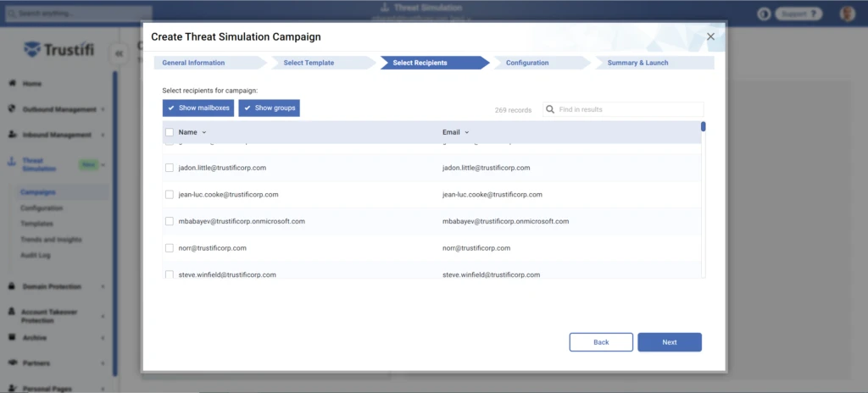868x393 pixels.
Task: Click the Personal Pages icon
Action: coord(12,388)
